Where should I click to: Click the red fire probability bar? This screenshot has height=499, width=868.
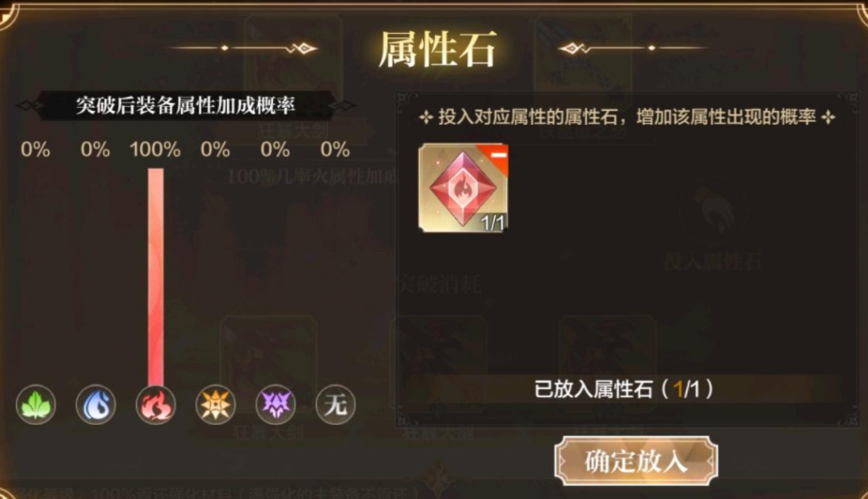[x=156, y=277]
